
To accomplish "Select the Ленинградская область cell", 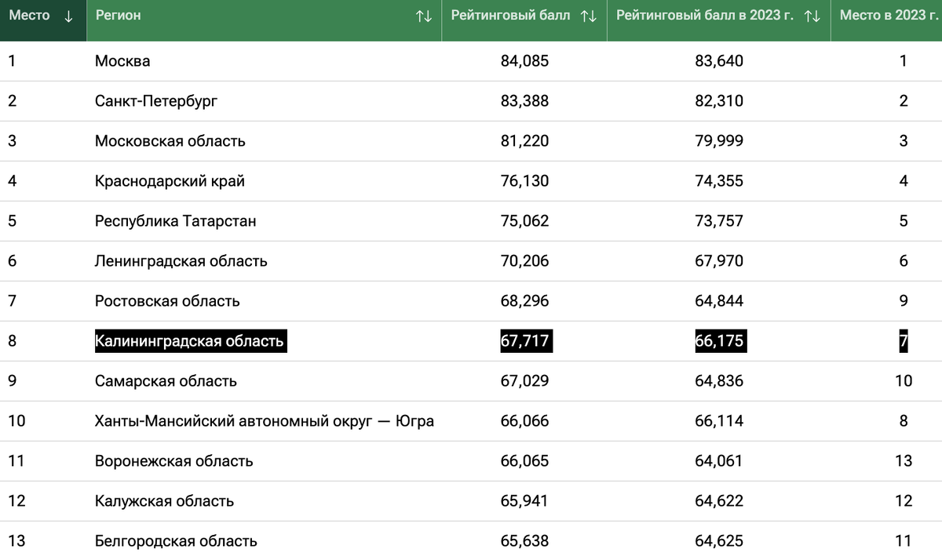I will tap(181, 261).
